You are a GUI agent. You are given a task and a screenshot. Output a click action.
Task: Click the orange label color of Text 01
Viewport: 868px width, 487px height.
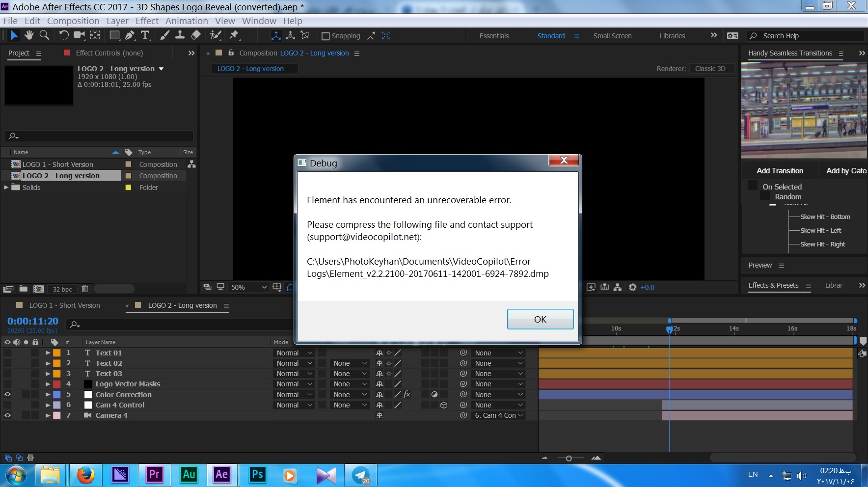57,353
